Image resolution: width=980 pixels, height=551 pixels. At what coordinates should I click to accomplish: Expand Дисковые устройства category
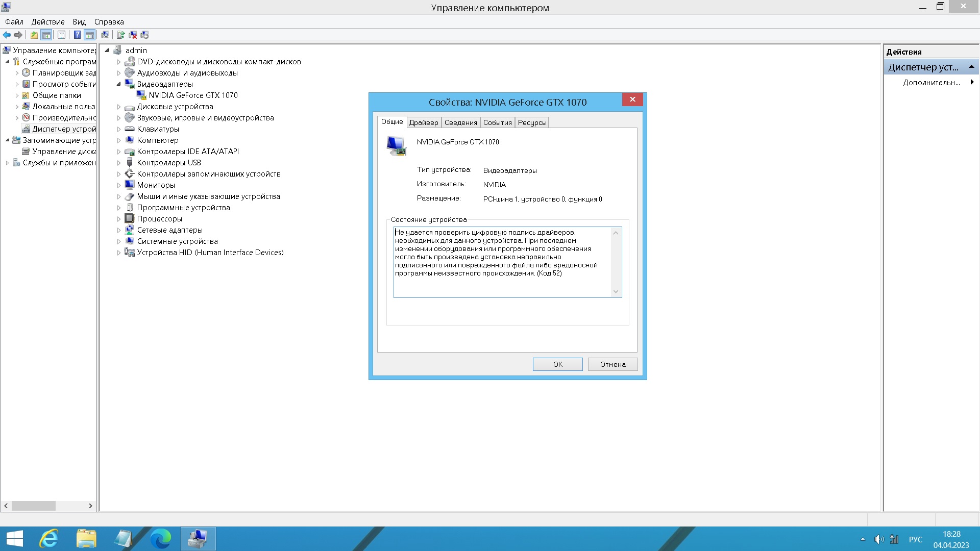[119, 107]
